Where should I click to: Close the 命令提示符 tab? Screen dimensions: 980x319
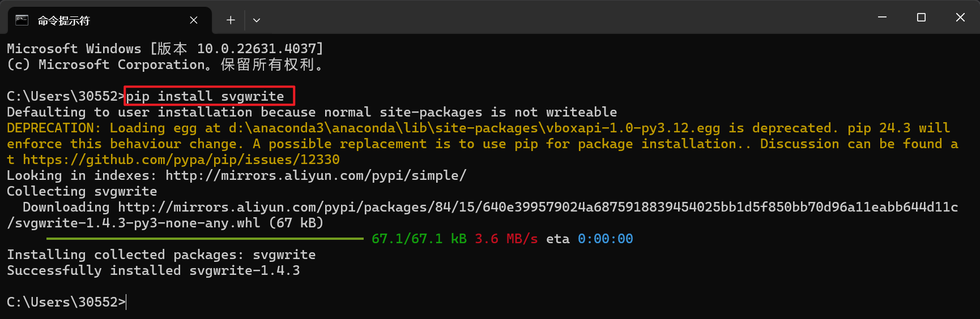click(x=194, y=20)
